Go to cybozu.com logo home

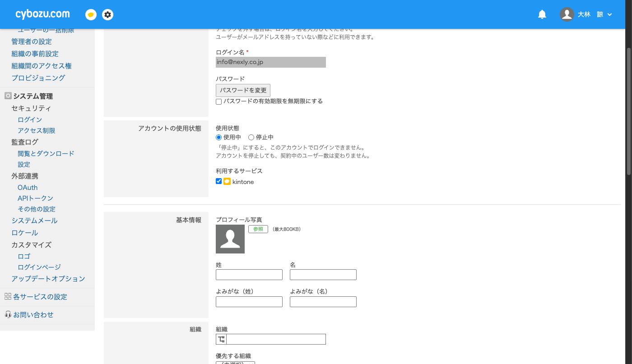(x=42, y=14)
